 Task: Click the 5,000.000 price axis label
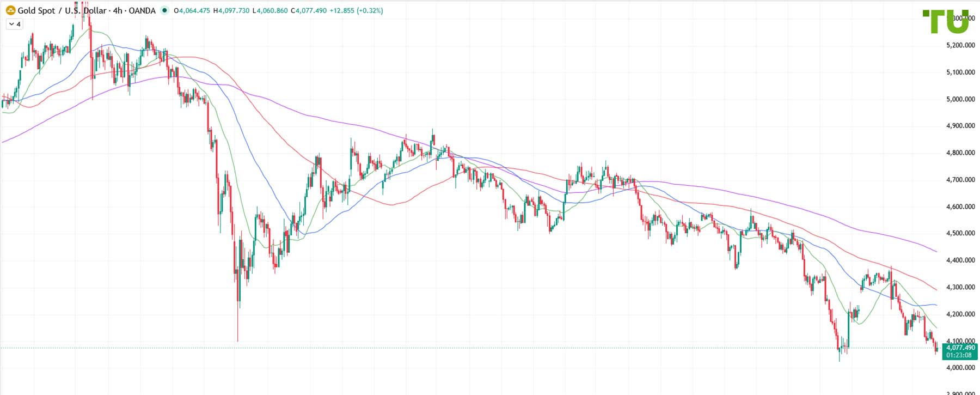pos(960,99)
